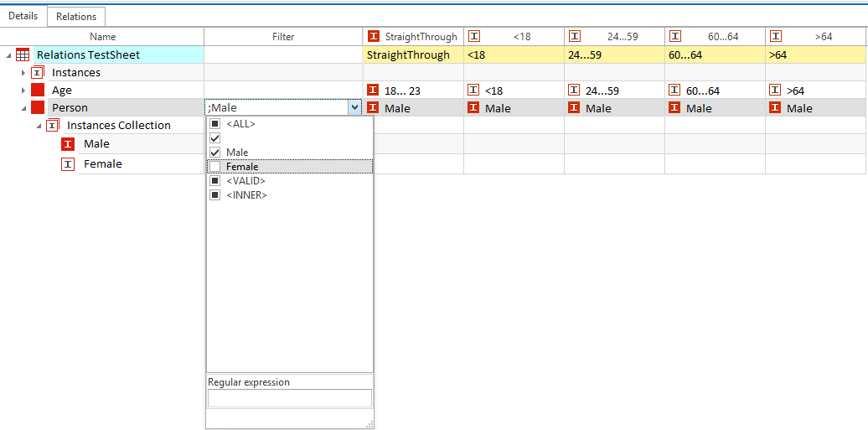Collapse the Relations TestSheet tree node
The width and height of the screenshot is (868, 430).
[x=8, y=55]
